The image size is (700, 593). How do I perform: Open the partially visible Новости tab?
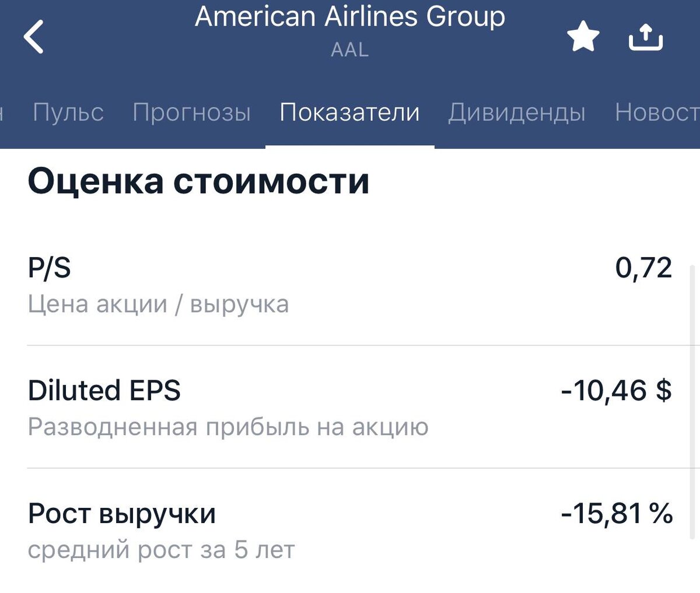[656, 112]
